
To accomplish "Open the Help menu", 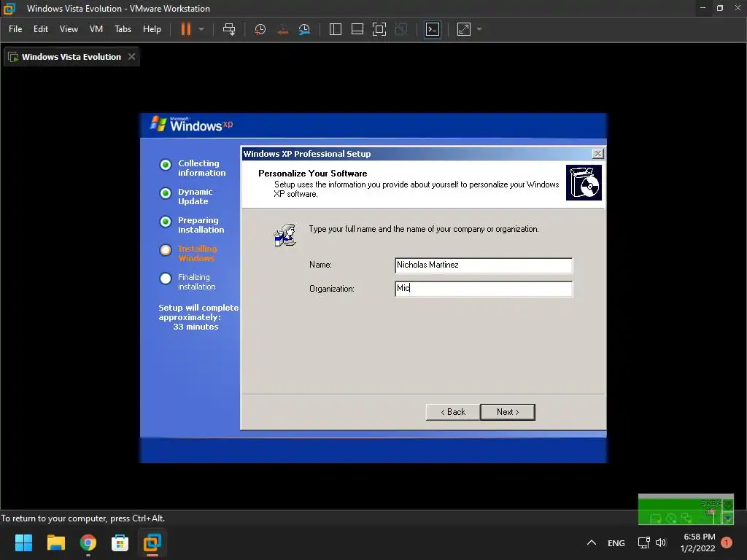I will (152, 29).
